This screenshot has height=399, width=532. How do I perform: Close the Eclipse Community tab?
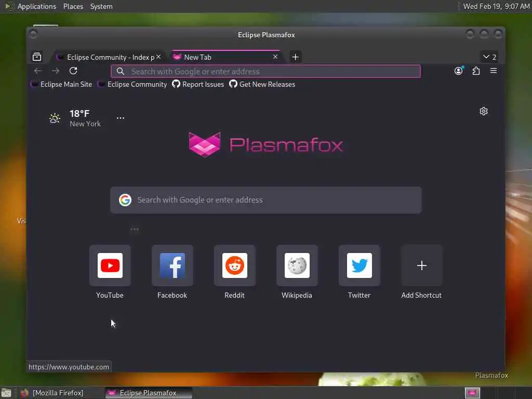click(158, 57)
